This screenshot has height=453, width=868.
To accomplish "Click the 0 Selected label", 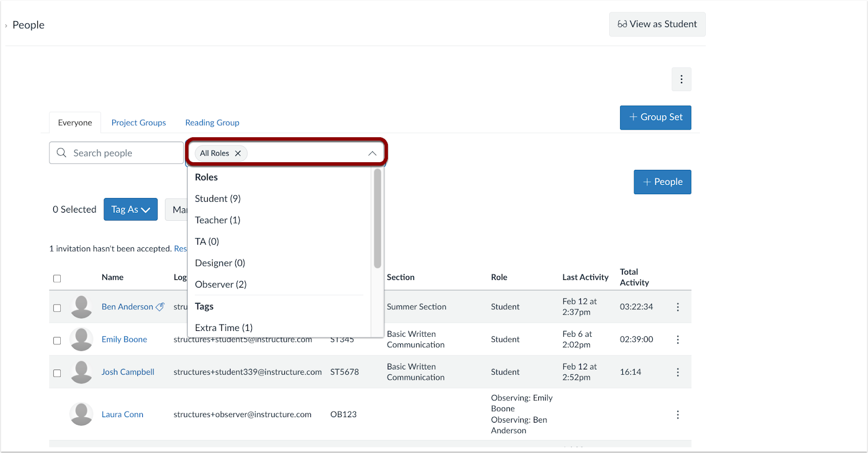I will click(x=74, y=209).
